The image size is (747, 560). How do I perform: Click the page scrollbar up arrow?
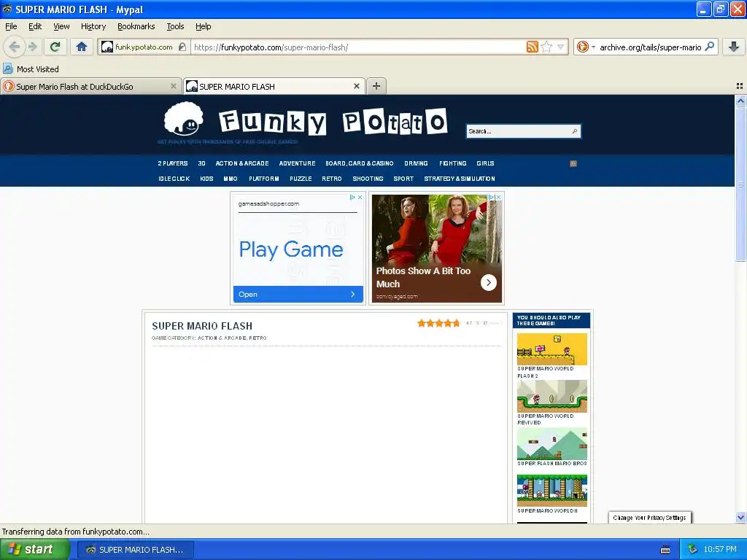pos(740,101)
